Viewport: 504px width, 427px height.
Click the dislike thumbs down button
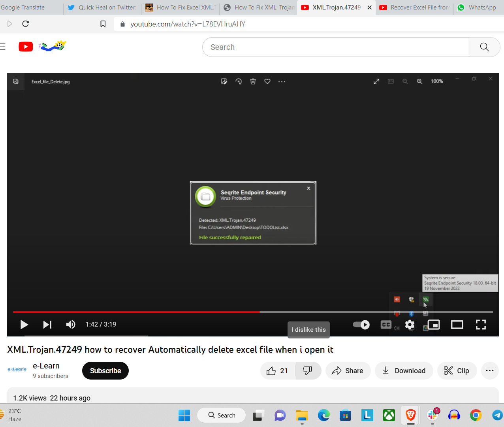tap(308, 371)
